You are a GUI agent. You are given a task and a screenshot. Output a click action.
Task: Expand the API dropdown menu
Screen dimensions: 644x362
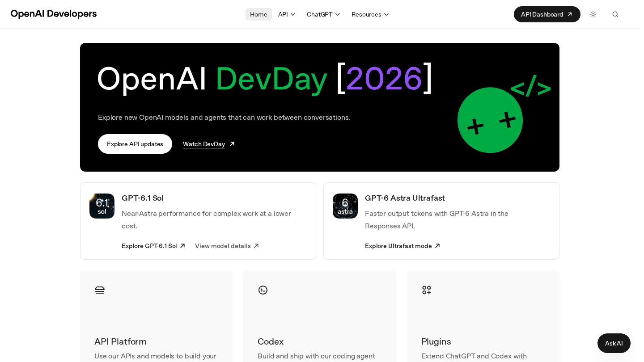click(287, 14)
